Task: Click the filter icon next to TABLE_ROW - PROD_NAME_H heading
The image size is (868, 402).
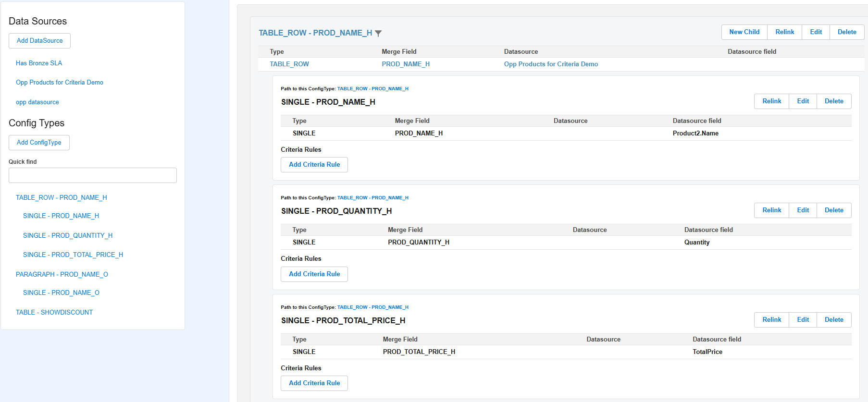Action: pos(378,33)
